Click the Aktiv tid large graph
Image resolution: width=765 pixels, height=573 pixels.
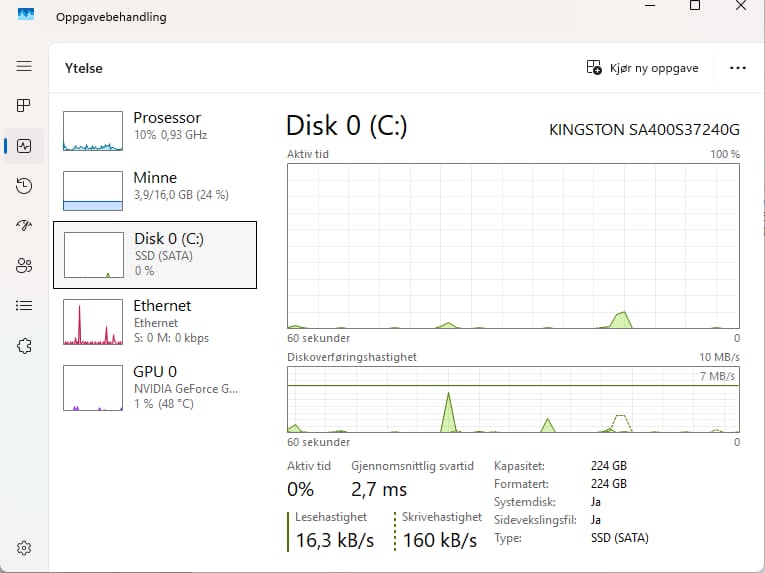click(x=513, y=246)
